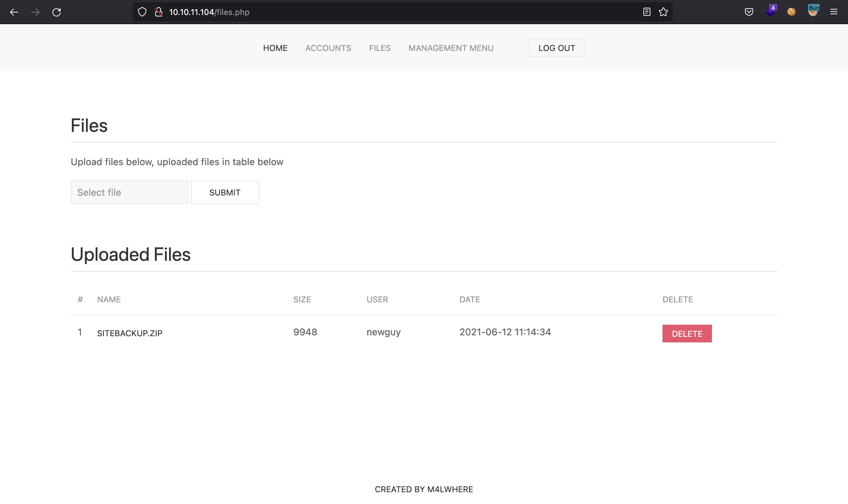Reload the page with the refresh icon
The image size is (848, 504).
[x=56, y=12]
